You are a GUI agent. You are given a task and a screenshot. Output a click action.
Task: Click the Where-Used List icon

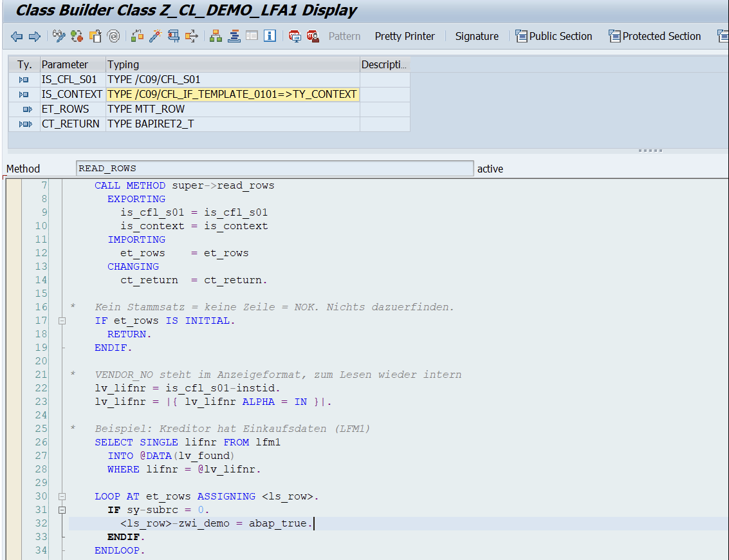[x=192, y=36]
